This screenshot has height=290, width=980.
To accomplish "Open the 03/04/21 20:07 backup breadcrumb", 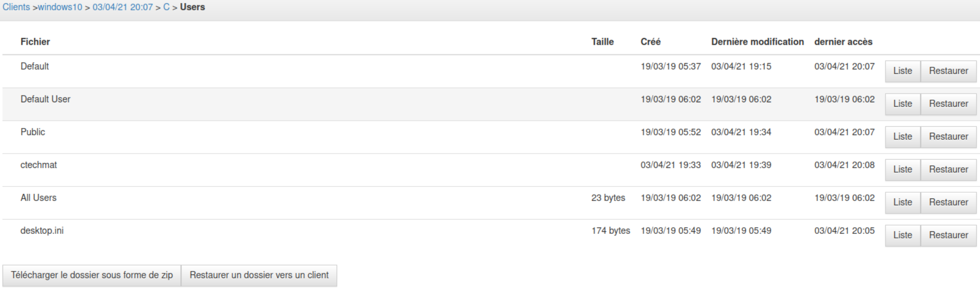I will (122, 7).
